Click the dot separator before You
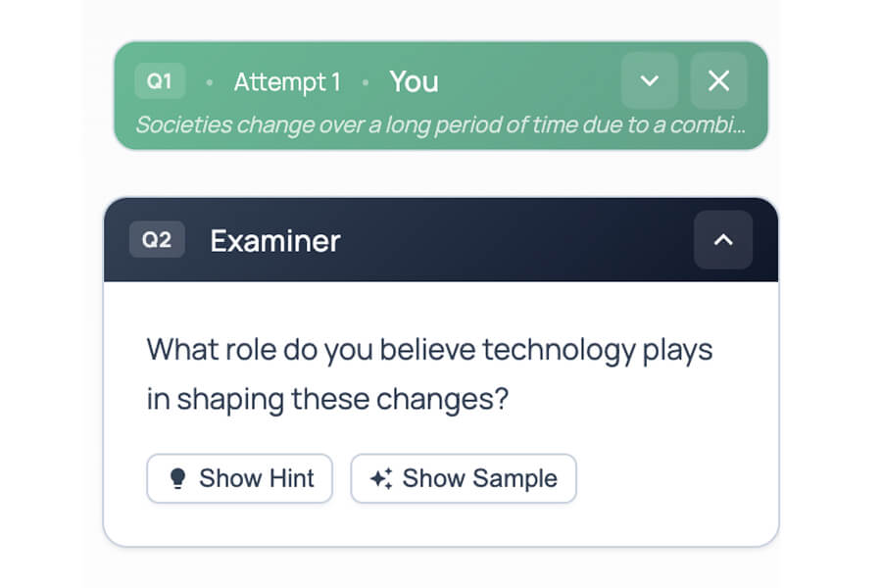The image size is (882, 588). [x=366, y=83]
